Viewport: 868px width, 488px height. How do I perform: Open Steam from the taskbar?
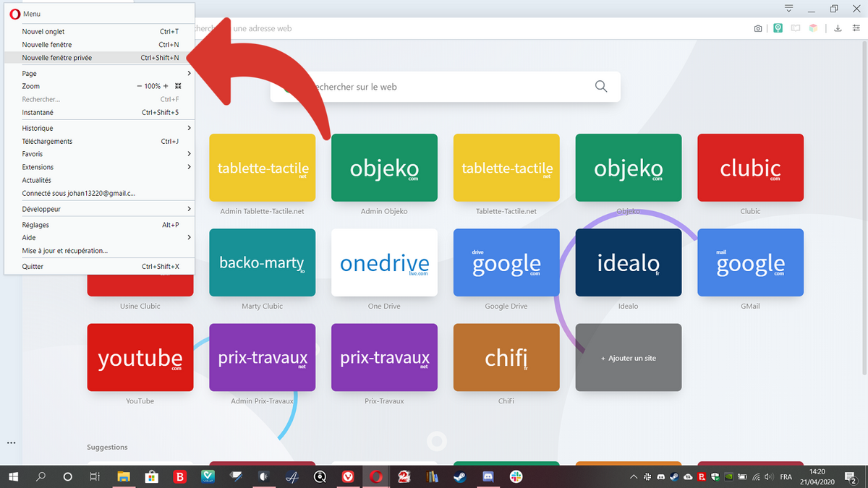459,476
